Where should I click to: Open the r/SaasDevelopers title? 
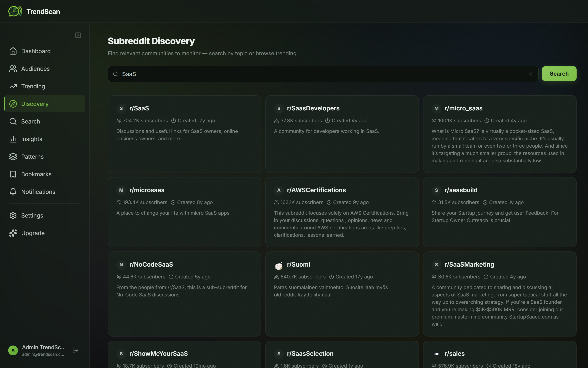313,108
